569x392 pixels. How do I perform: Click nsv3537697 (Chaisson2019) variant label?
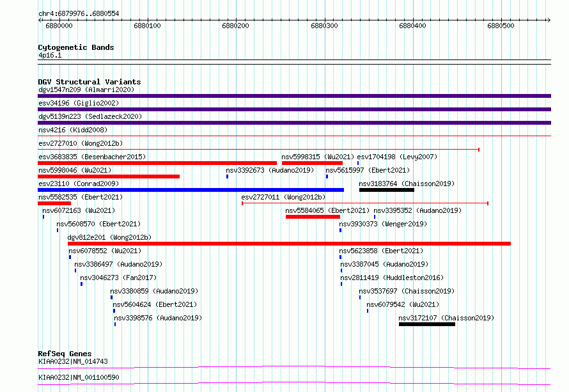click(407, 291)
